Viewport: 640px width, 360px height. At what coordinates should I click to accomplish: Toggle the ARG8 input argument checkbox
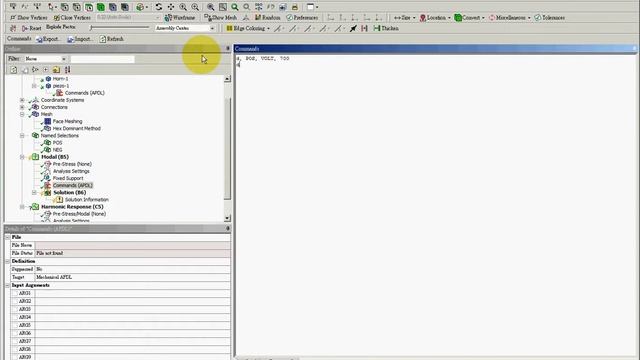[x=15, y=349]
